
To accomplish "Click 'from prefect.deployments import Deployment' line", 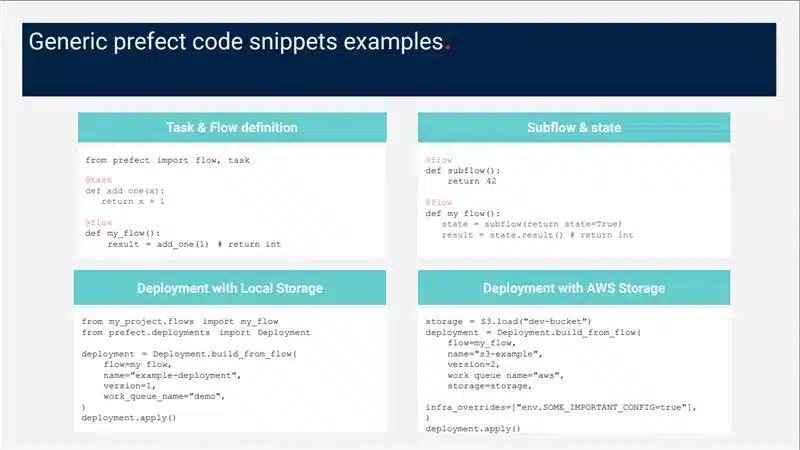I will (196, 333).
